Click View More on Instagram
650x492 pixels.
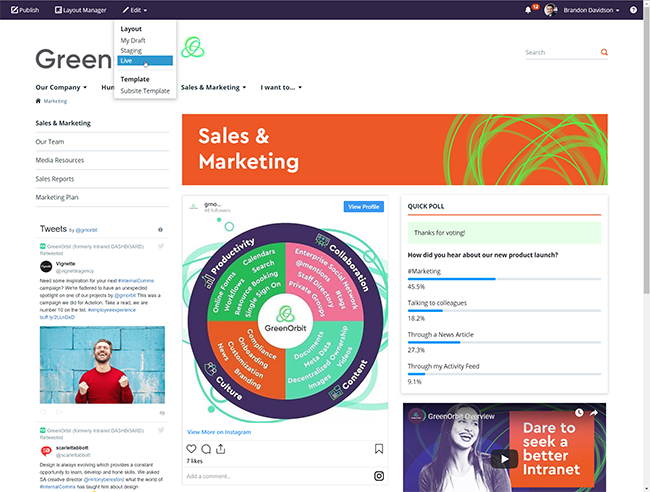219,432
